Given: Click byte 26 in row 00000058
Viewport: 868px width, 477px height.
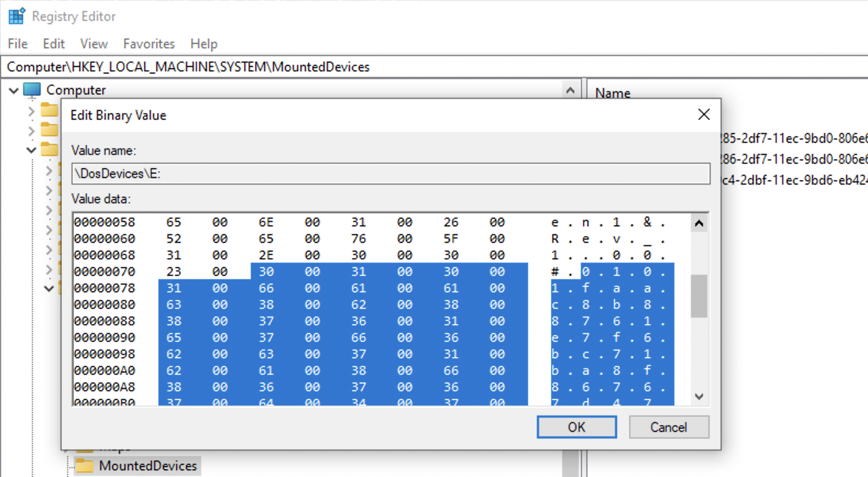Looking at the screenshot, I should click(451, 222).
